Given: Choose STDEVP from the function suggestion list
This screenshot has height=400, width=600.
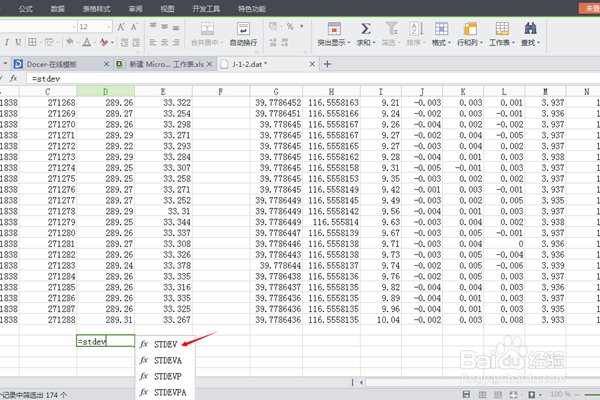Looking at the screenshot, I should [165, 376].
